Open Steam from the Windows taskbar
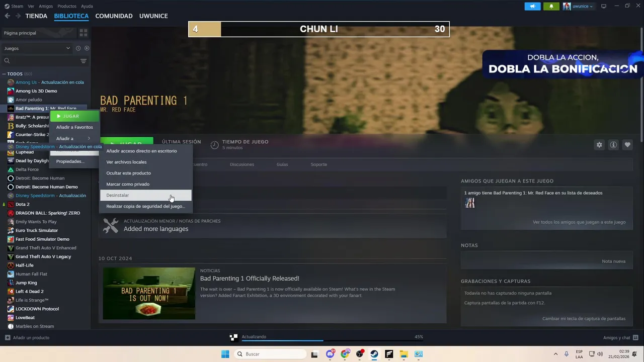The image size is (644, 362). coord(374,354)
